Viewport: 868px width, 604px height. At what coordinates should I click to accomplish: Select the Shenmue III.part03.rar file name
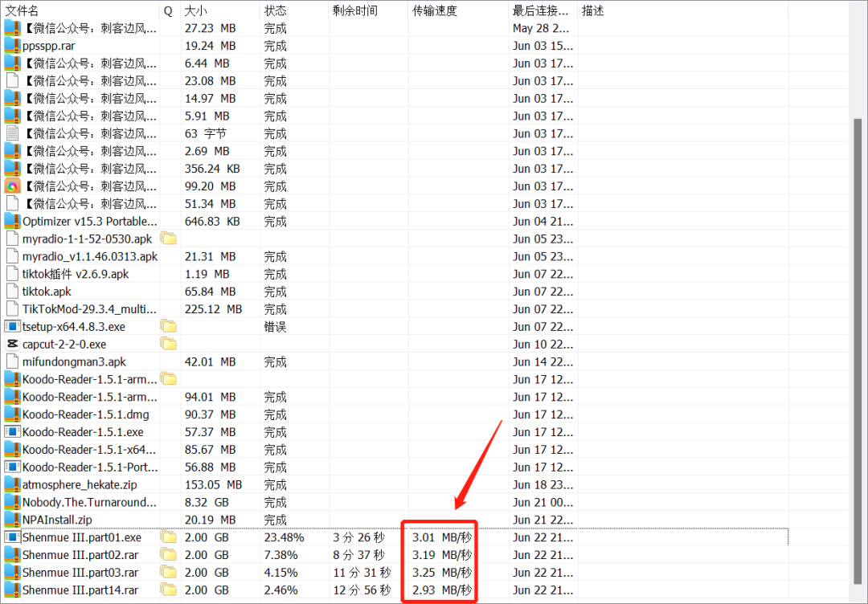click(80, 573)
